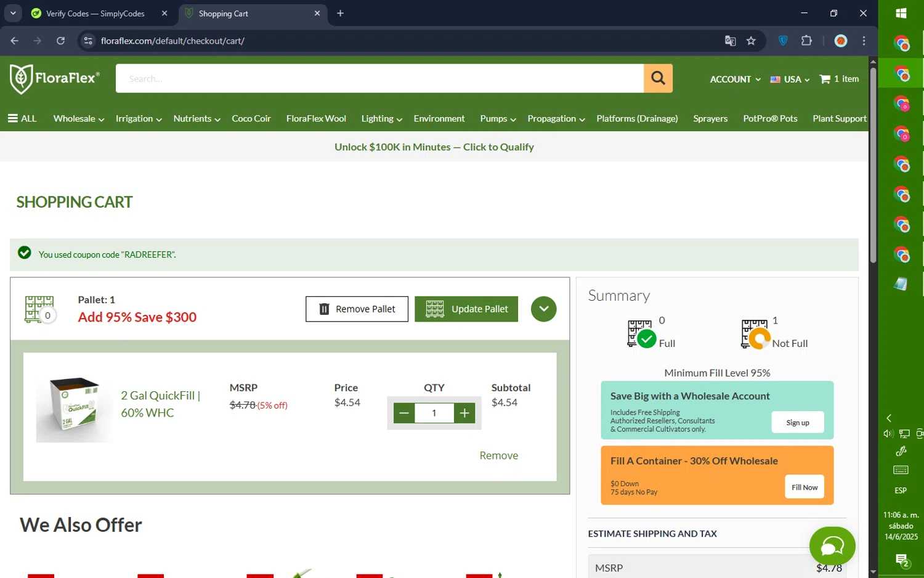
Task: Click the Not Full pallet icon in Summary
Action: point(755,333)
